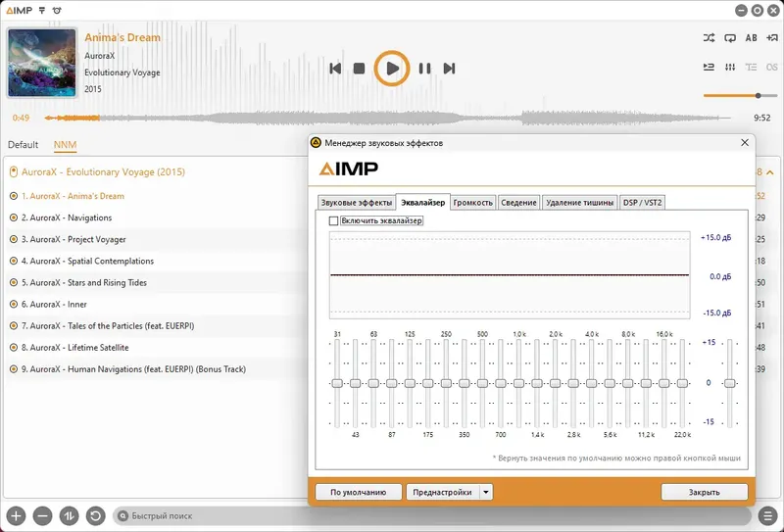
Task: Open the Громкость tab
Action: [x=473, y=203]
